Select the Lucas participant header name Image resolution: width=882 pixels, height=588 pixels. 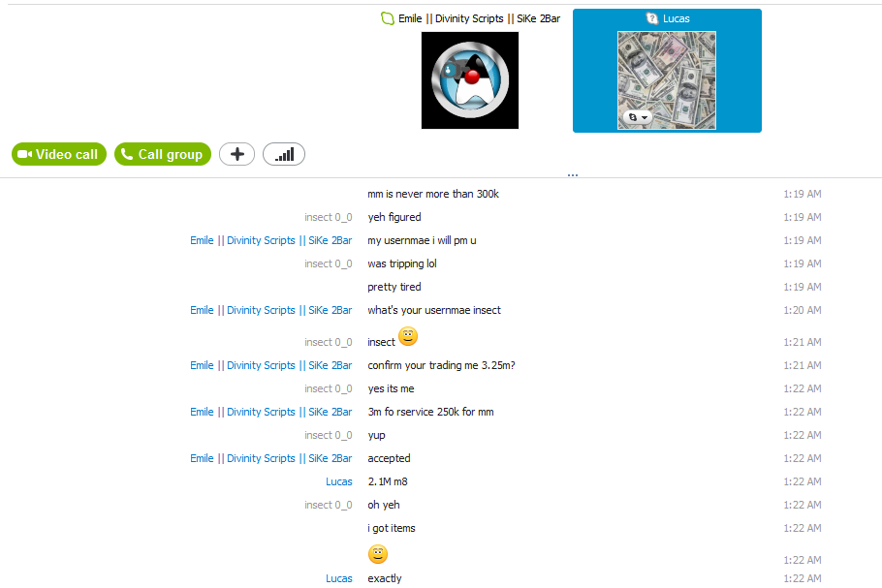click(677, 18)
